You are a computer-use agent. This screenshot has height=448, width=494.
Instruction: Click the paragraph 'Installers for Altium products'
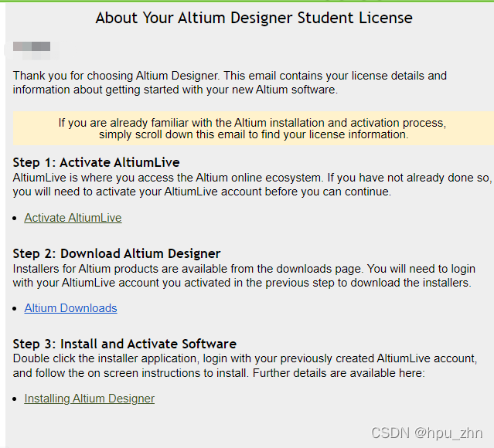coord(244,276)
